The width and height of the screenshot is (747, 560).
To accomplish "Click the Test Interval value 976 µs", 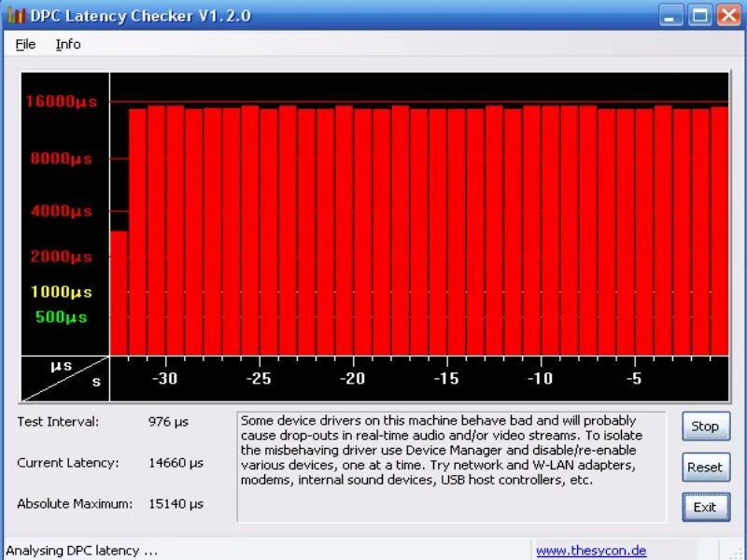I will (x=168, y=422).
